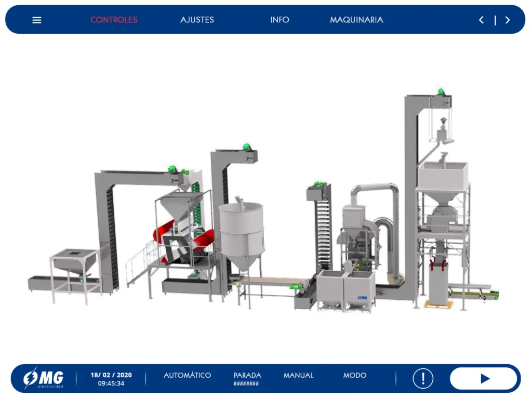Switch to the CONTROLES tab
The width and height of the screenshot is (532, 399).
point(114,20)
